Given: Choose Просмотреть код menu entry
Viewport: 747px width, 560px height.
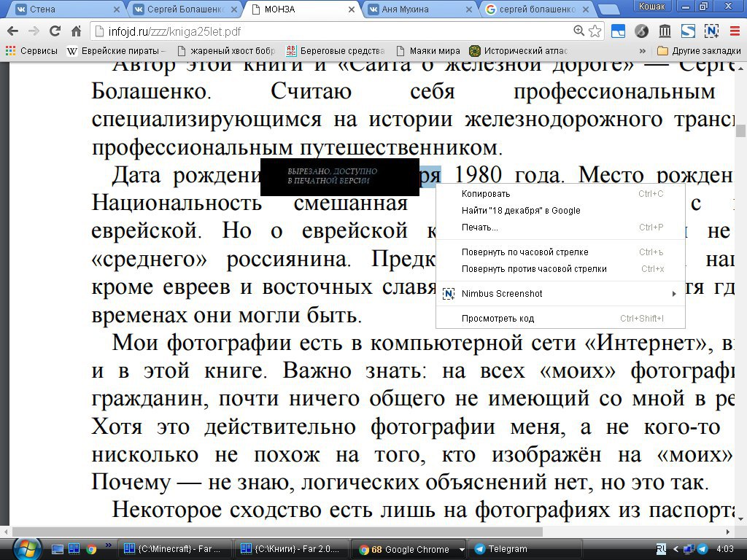Looking at the screenshot, I should (x=560, y=318).
